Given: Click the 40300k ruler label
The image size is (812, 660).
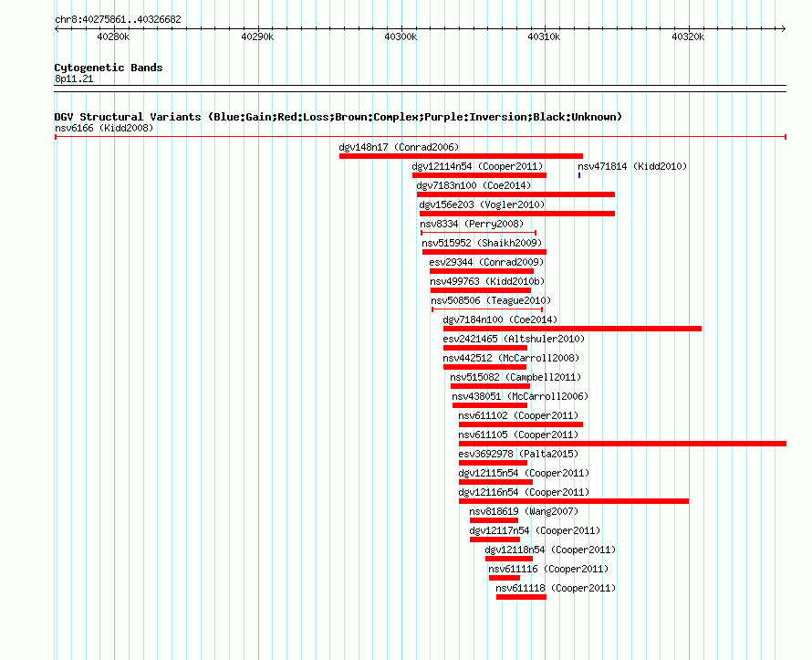Looking at the screenshot, I should pyautogui.click(x=401, y=37).
